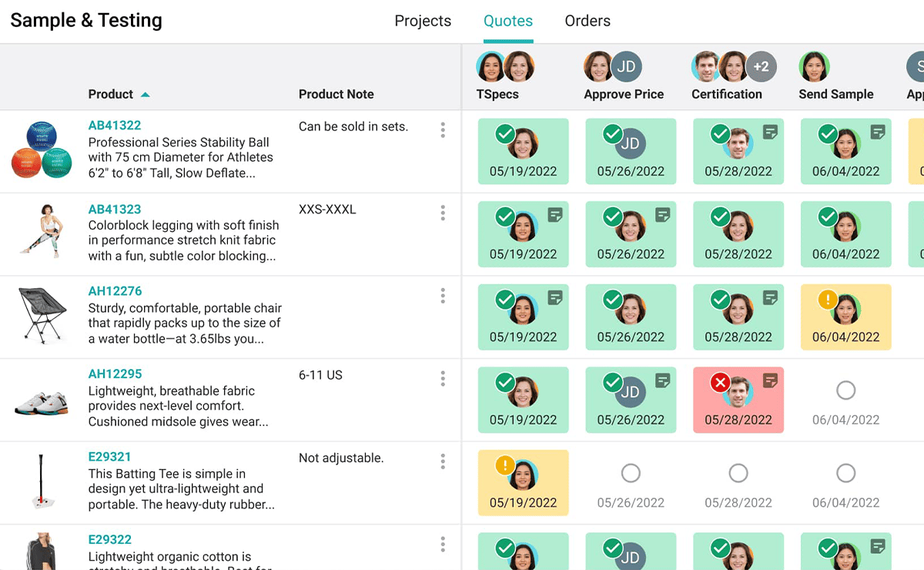Click the yellow warning icon on E29321 TSpecs
This screenshot has width=924, height=570.
[505, 464]
